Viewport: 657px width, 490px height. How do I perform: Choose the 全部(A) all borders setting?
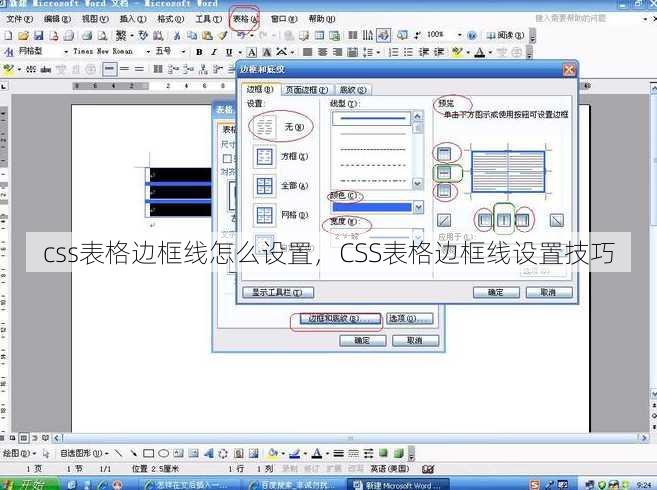(x=280, y=186)
